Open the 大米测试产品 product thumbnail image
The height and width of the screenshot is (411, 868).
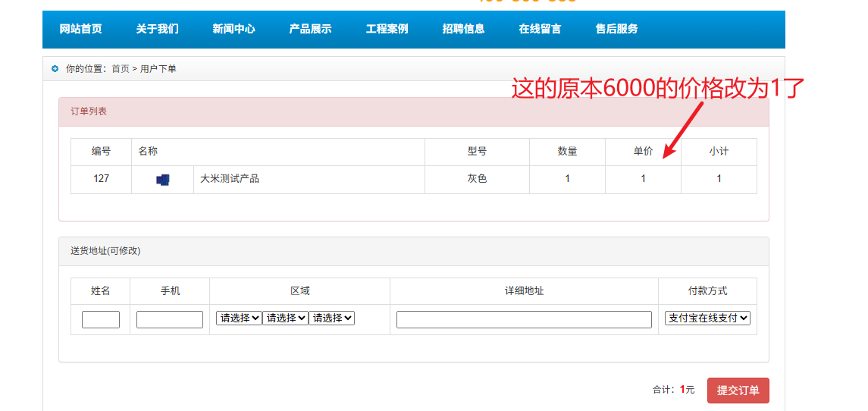(x=163, y=180)
